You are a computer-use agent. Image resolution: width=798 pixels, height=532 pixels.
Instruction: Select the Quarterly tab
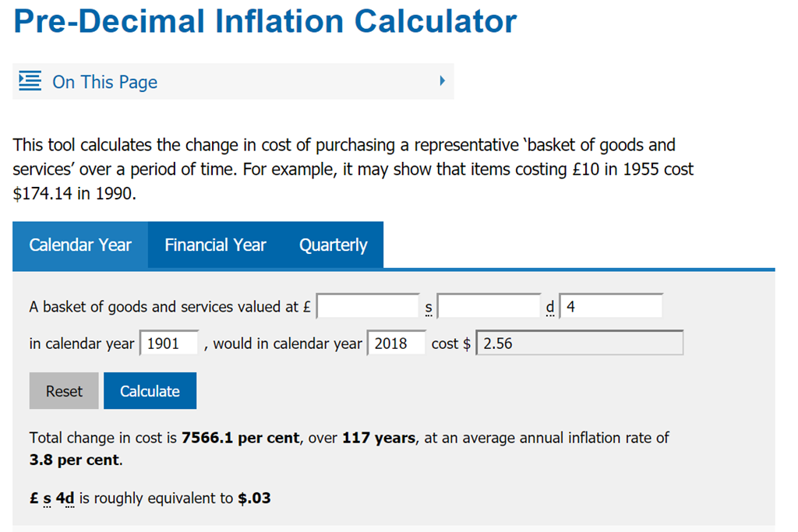click(333, 245)
